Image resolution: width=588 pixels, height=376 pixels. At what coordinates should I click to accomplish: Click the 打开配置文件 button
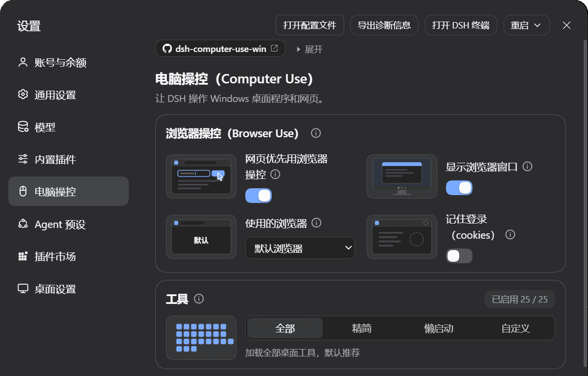point(310,25)
